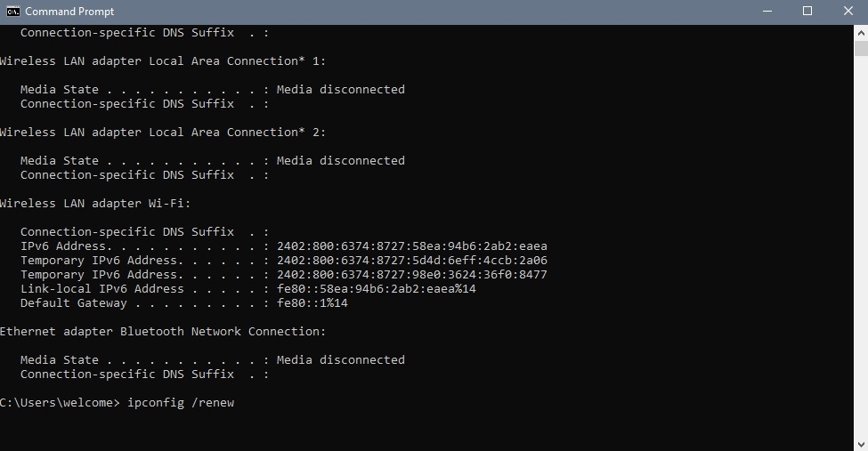Maximize the Command Prompt window
This screenshot has width=868, height=451.
(807, 12)
